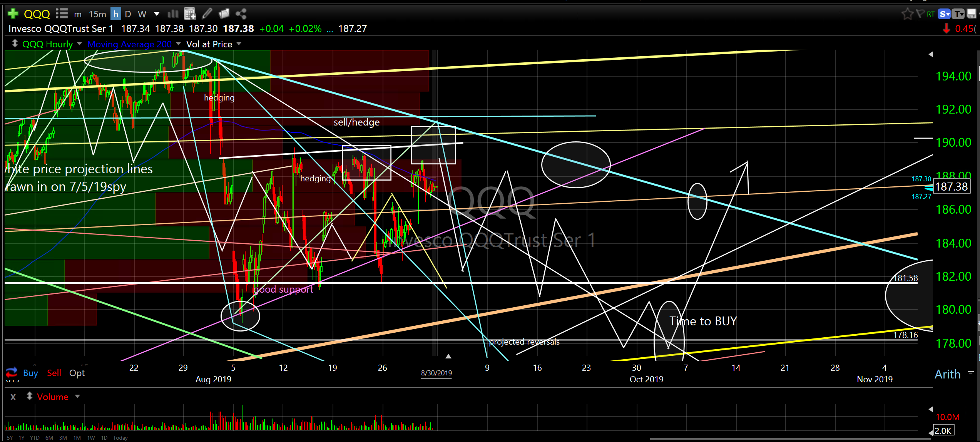Toggle the flag marker icon
Viewport: 980px width, 442px height.
click(920, 14)
